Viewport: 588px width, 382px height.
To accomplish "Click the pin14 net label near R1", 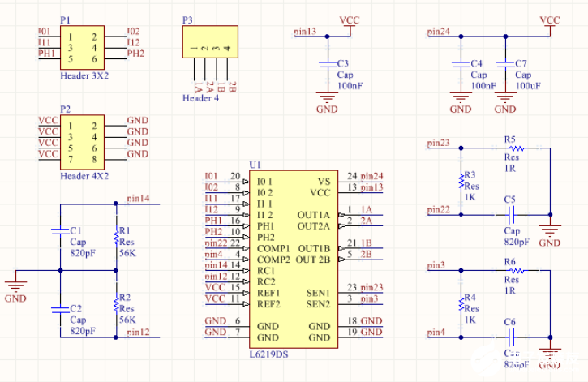I will click(x=138, y=199).
